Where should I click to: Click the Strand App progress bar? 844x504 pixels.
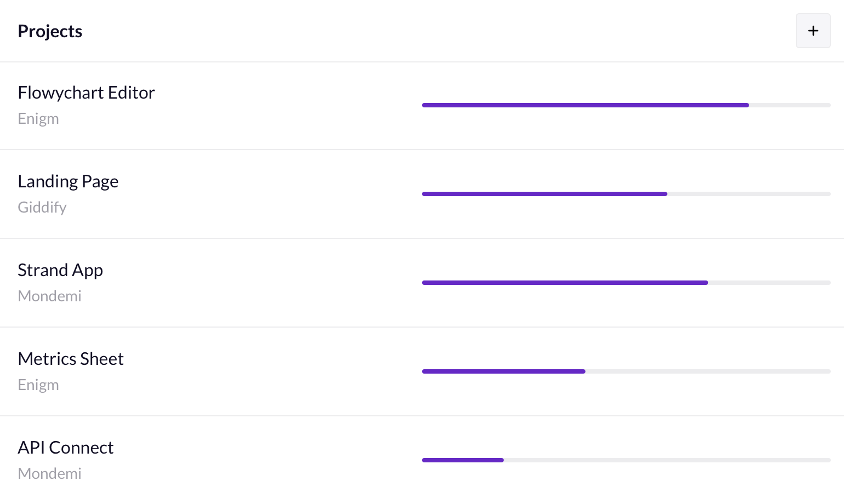[x=626, y=283]
